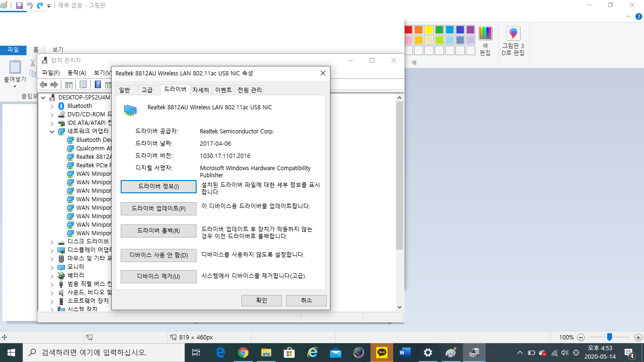
Task: Click the 디바이스 제거(U) button
Action: [x=158, y=276]
